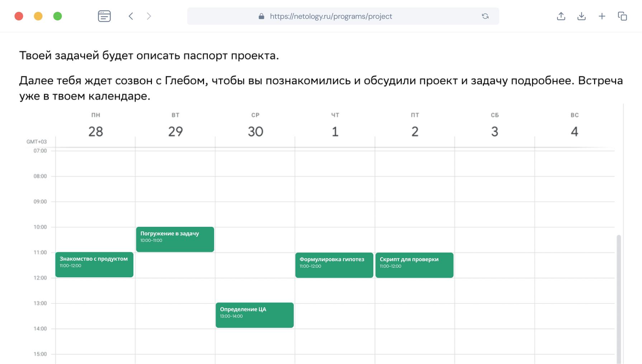Select Wednesday 30 in the calendar header
642x364 pixels.
click(x=255, y=131)
